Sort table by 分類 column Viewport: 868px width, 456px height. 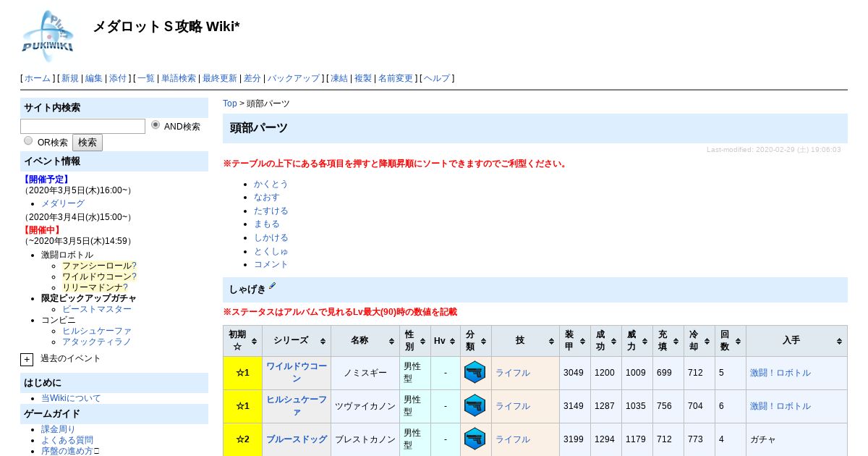pyautogui.click(x=476, y=341)
